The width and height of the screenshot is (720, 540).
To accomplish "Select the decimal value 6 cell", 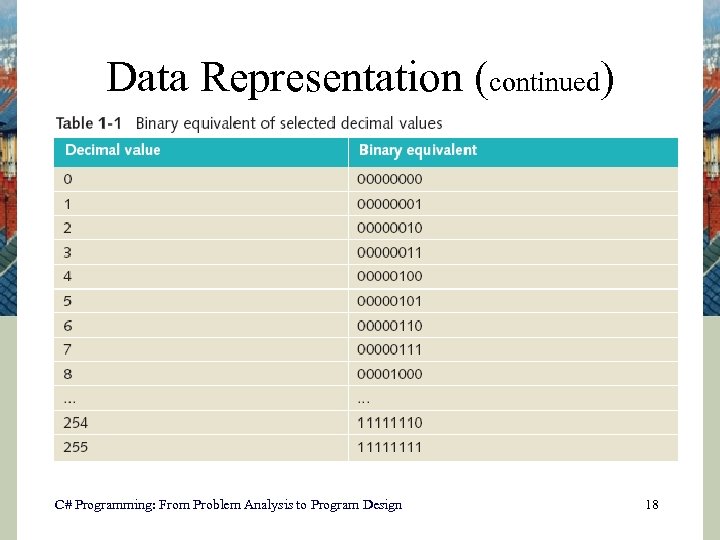I will pyautogui.click(x=68, y=325).
